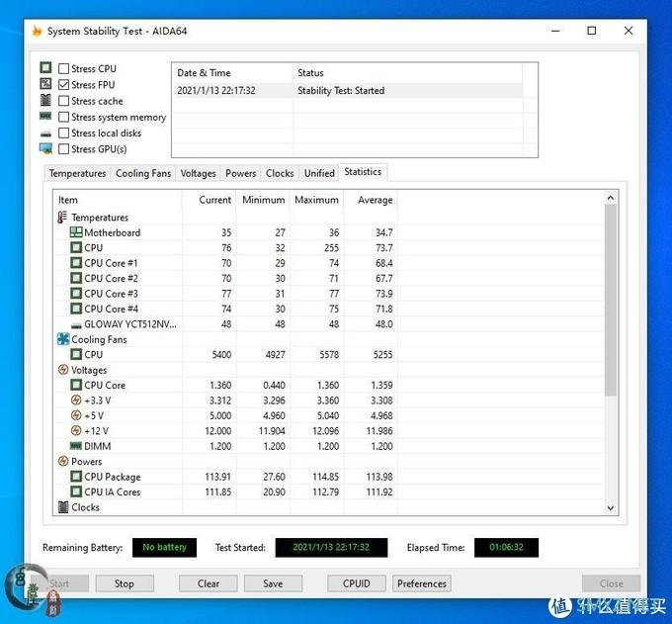The width and height of the screenshot is (672, 624).
Task: Click the AIDA64 flame icon in title bar
Action: tap(38, 31)
